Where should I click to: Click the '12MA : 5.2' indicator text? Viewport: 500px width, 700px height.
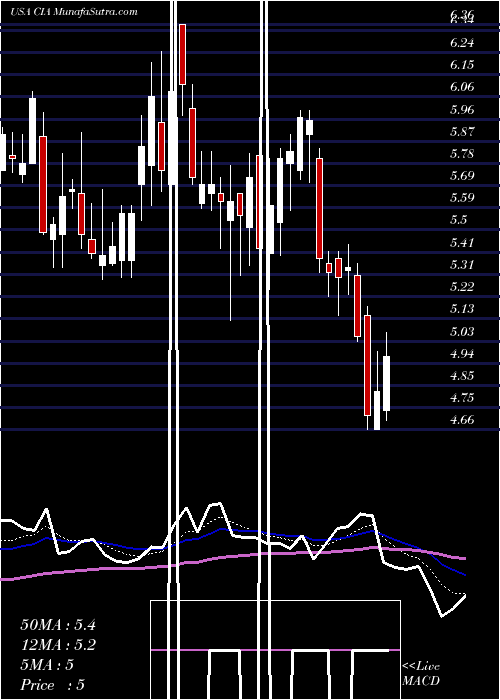click(x=58, y=645)
